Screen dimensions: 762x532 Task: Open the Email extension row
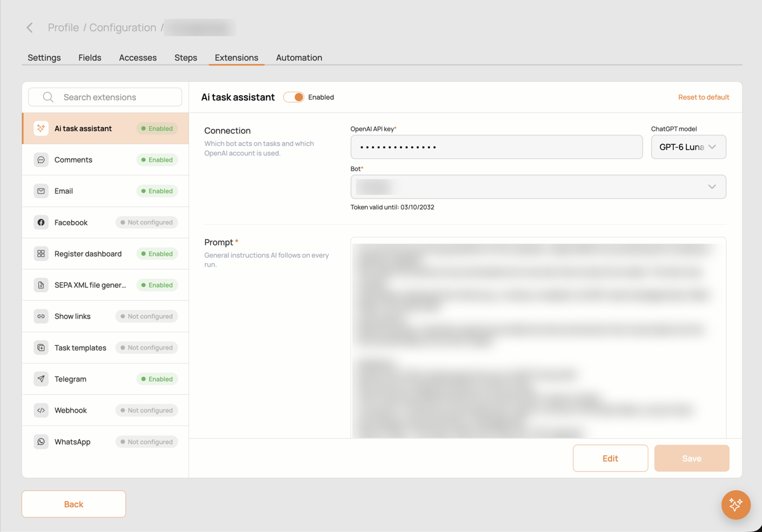[105, 191]
